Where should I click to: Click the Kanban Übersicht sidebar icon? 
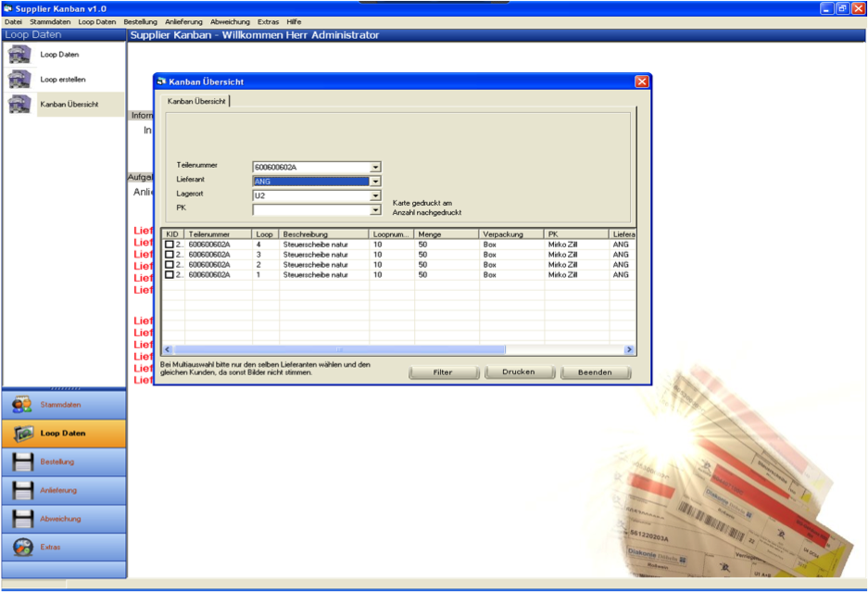point(19,104)
